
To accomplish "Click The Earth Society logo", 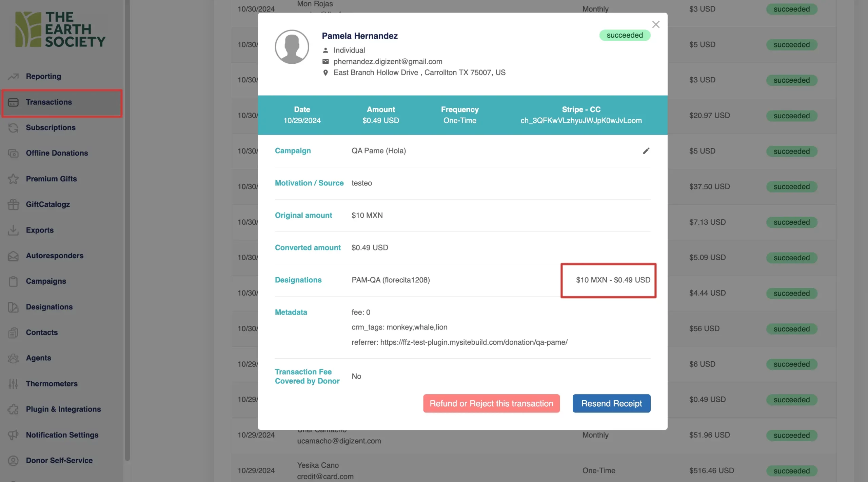I will point(60,29).
